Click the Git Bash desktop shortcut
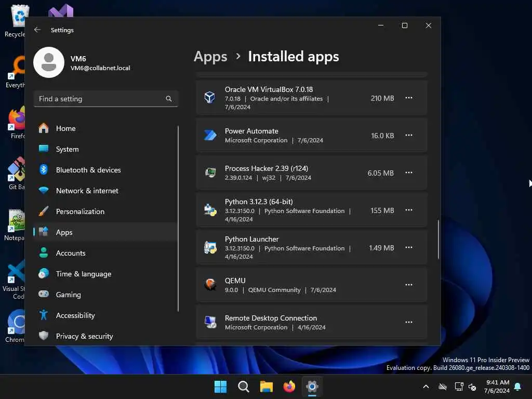The width and height of the screenshot is (532, 399). 16,173
